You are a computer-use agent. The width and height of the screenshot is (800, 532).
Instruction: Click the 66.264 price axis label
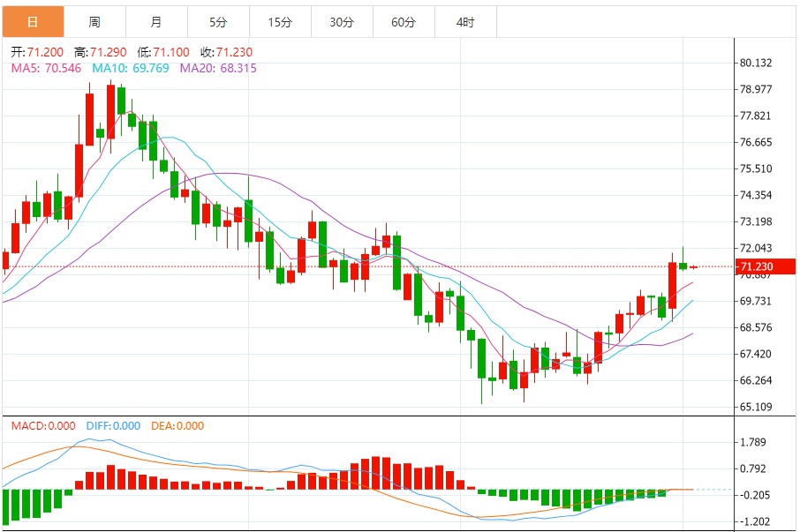[x=756, y=380]
